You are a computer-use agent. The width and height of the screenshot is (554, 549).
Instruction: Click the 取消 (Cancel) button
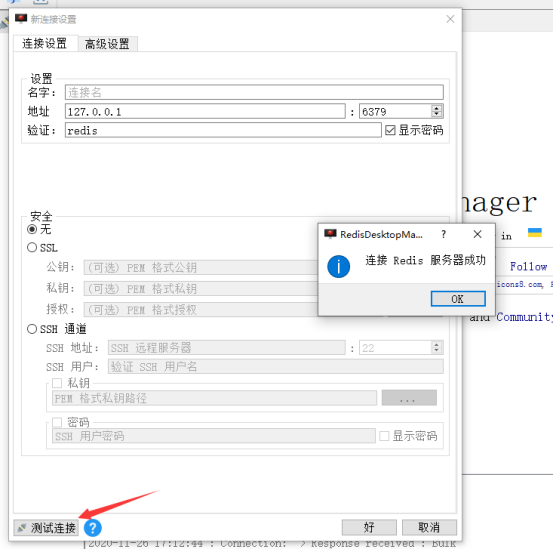tap(429, 527)
